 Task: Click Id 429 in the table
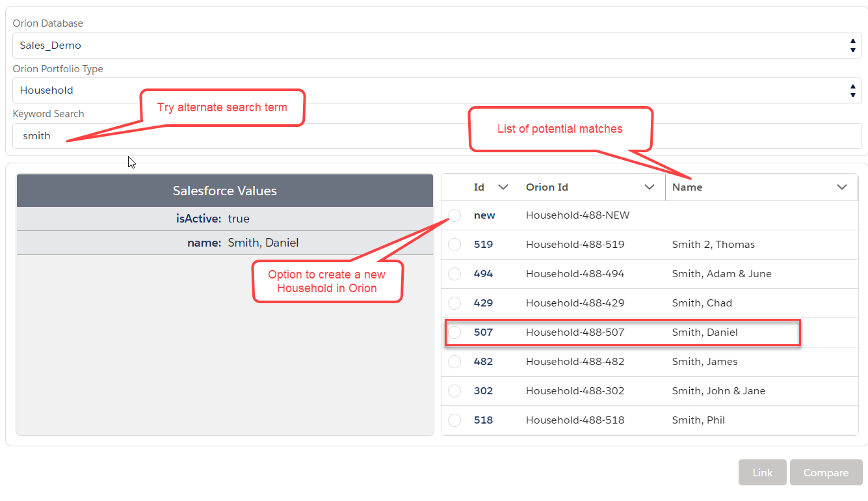(483, 303)
